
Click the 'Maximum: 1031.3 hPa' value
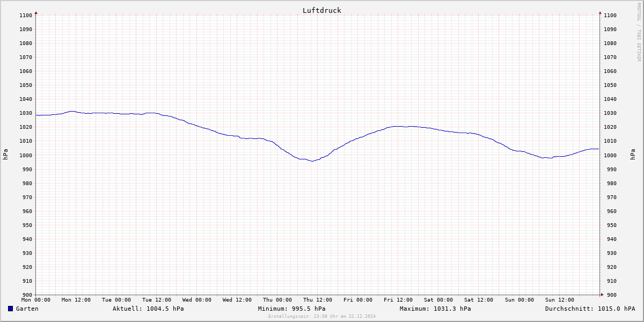coord(435,309)
